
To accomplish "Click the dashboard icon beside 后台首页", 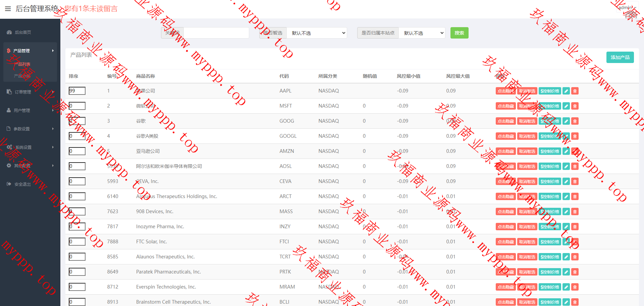I will coord(9,33).
